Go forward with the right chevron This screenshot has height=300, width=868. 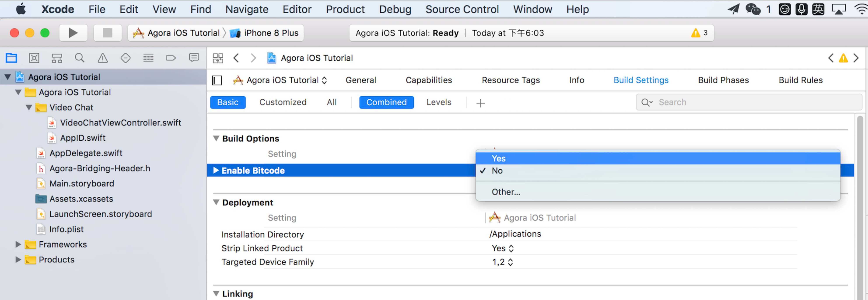tap(253, 58)
